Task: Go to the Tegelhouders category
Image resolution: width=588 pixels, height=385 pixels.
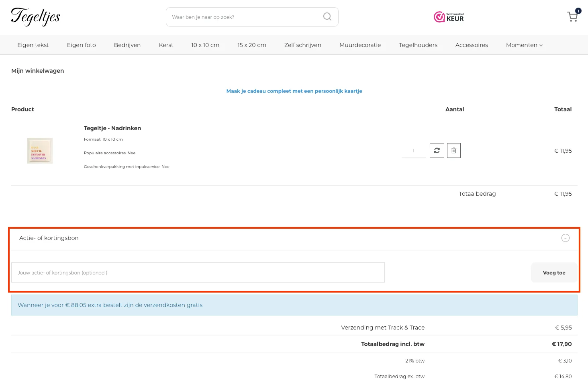Action: [x=418, y=45]
